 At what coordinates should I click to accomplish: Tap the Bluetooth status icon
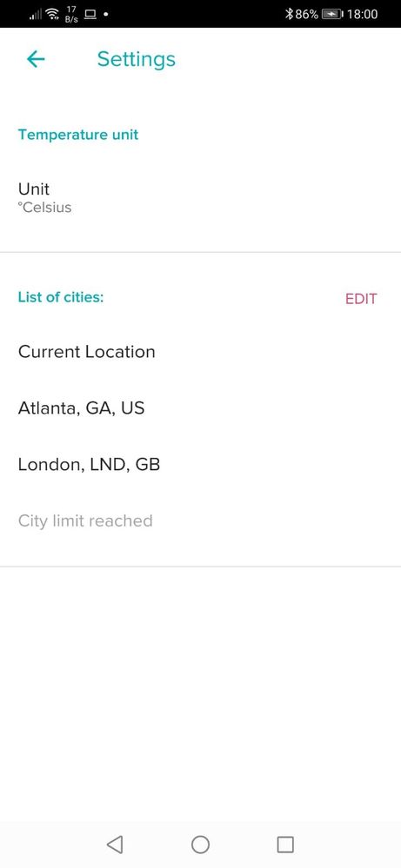(289, 14)
